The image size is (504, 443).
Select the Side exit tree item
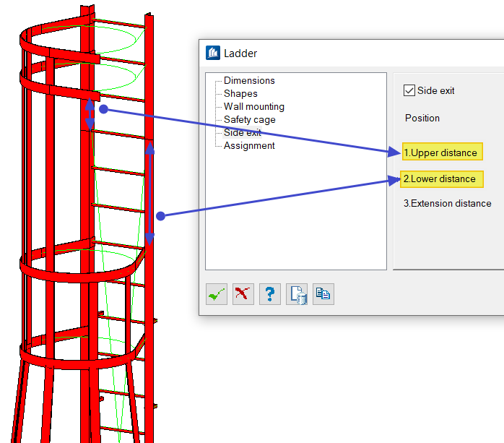coord(243,132)
